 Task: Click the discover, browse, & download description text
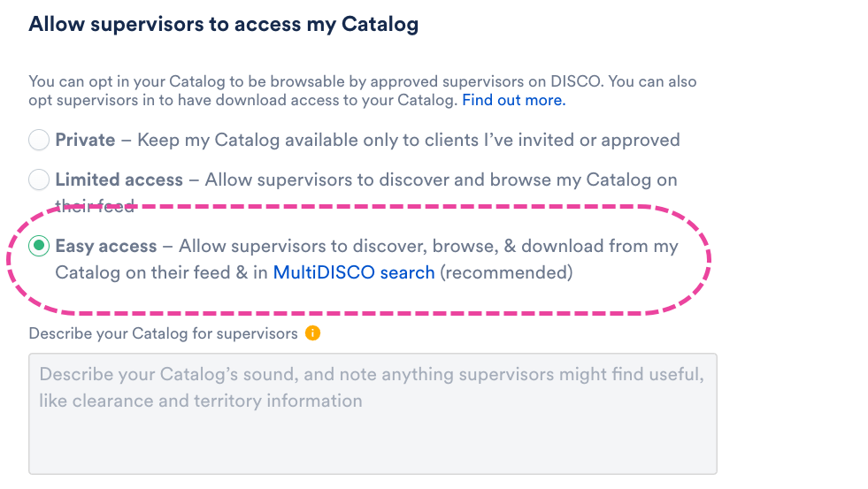click(x=428, y=246)
